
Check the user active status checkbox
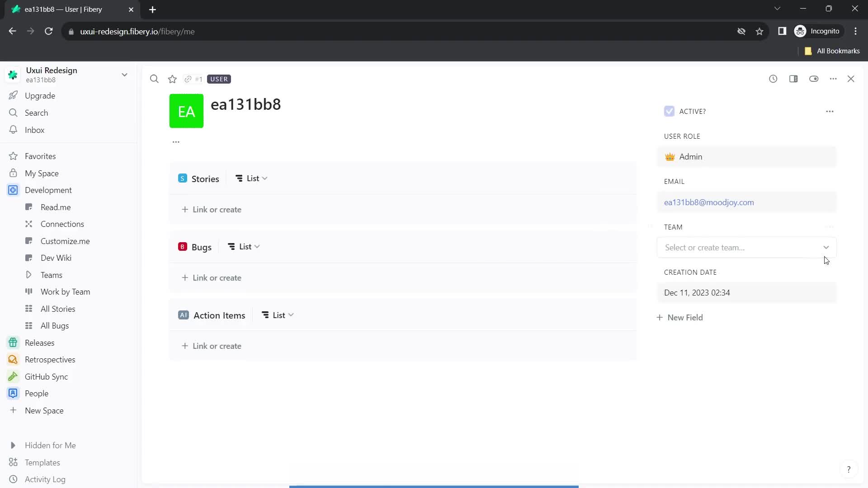click(x=669, y=111)
